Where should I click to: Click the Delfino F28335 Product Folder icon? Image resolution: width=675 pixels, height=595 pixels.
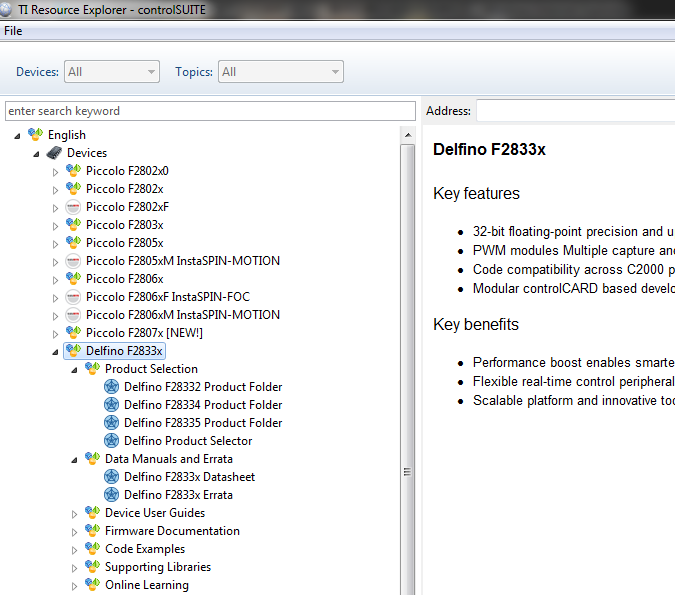pyautogui.click(x=111, y=423)
